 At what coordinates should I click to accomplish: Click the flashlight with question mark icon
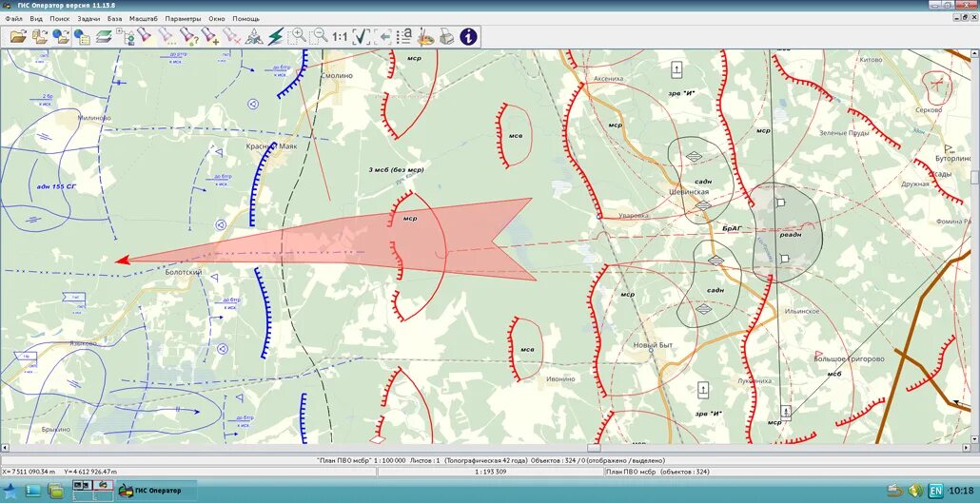188,35
